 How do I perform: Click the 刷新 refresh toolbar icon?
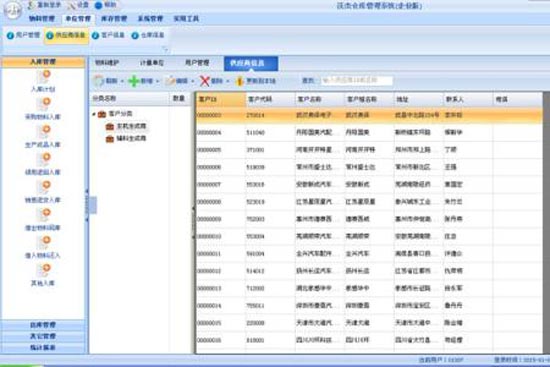coord(99,81)
